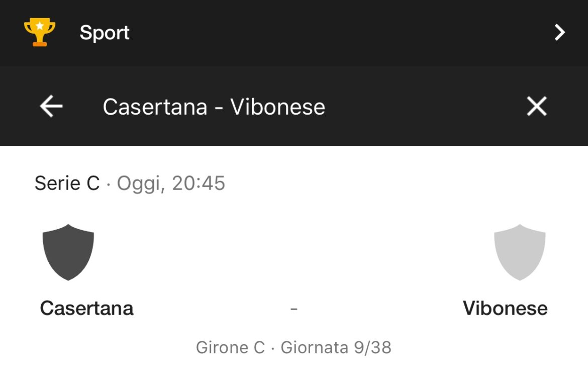Image resolution: width=588 pixels, height=384 pixels.
Task: Open the match card white area
Action: click(x=294, y=265)
